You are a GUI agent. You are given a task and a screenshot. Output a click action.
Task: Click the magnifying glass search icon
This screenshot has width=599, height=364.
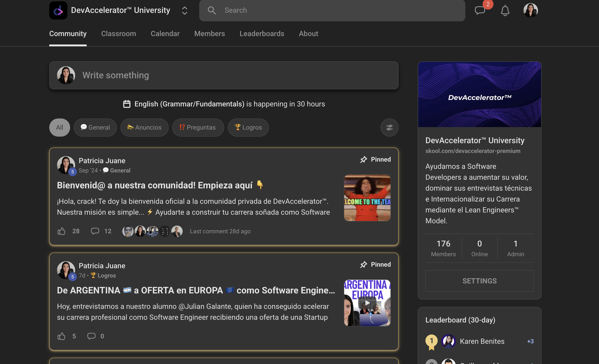tap(212, 10)
